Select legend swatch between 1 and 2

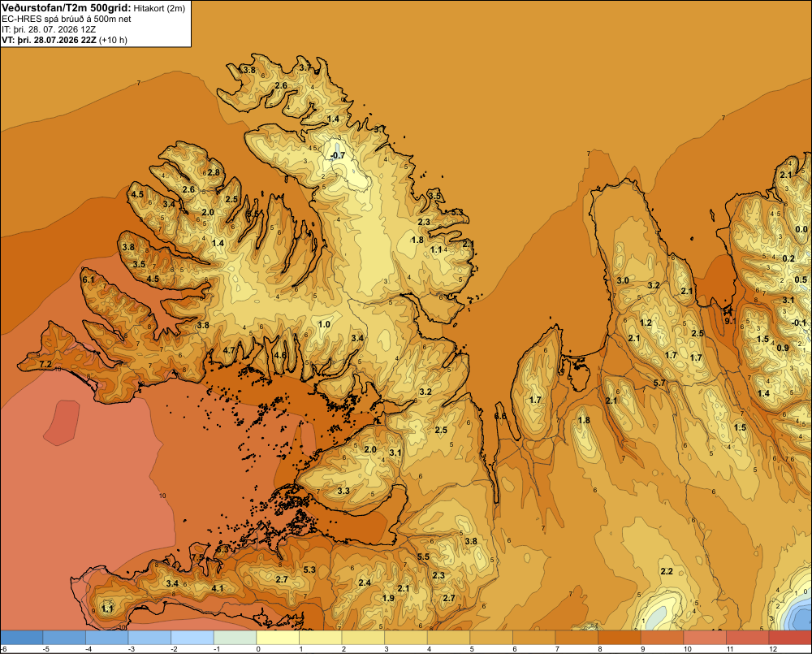(x=321, y=638)
